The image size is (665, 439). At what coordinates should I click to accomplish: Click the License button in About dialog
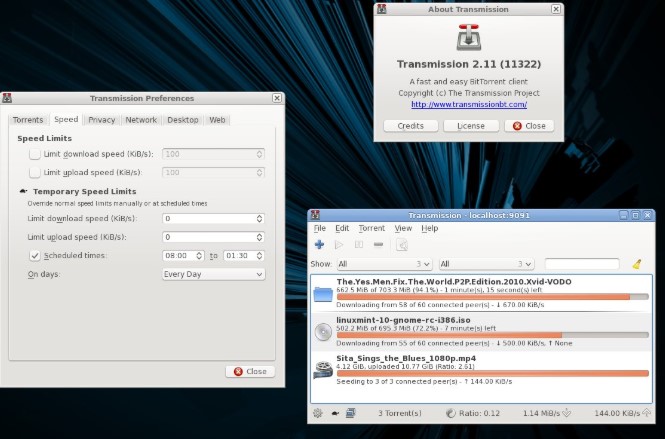pos(471,126)
